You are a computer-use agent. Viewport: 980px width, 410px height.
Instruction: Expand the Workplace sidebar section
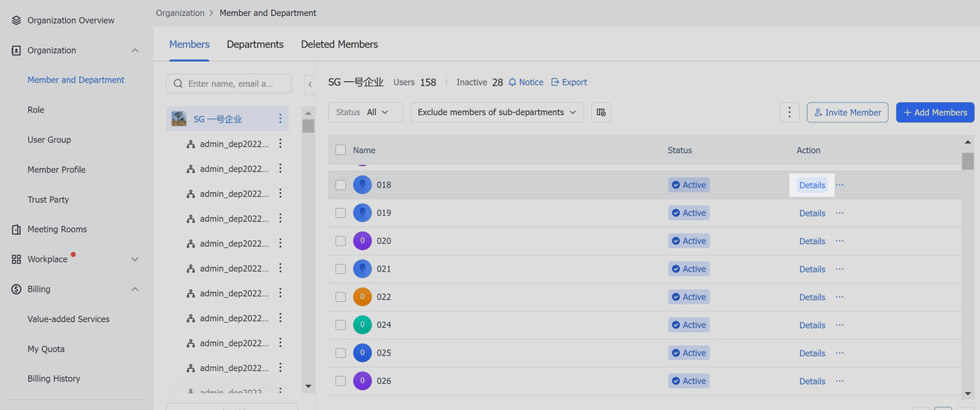[135, 259]
